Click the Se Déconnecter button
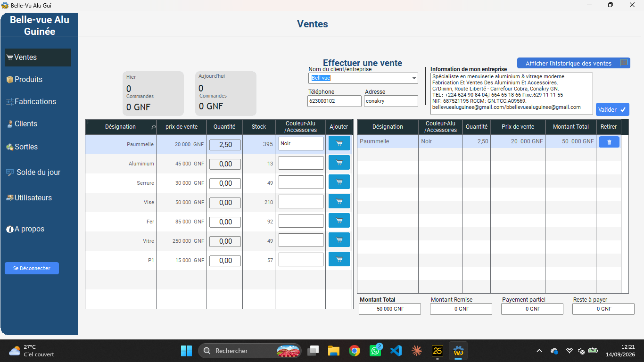 [32, 268]
